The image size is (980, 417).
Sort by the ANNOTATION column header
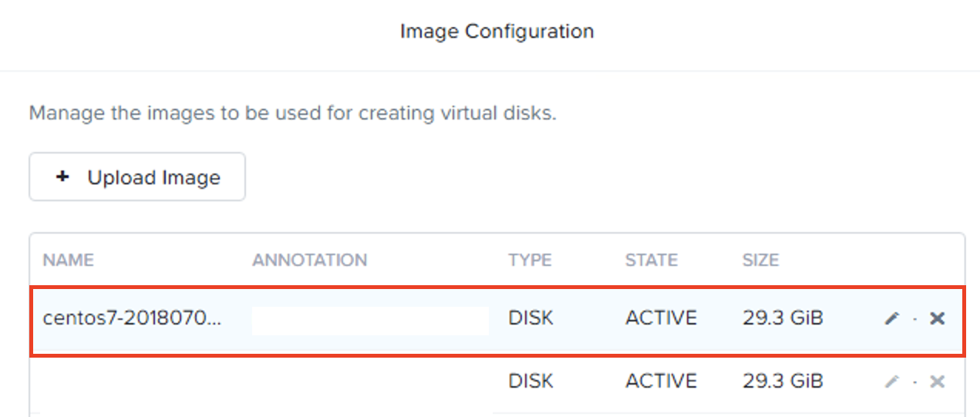(309, 261)
